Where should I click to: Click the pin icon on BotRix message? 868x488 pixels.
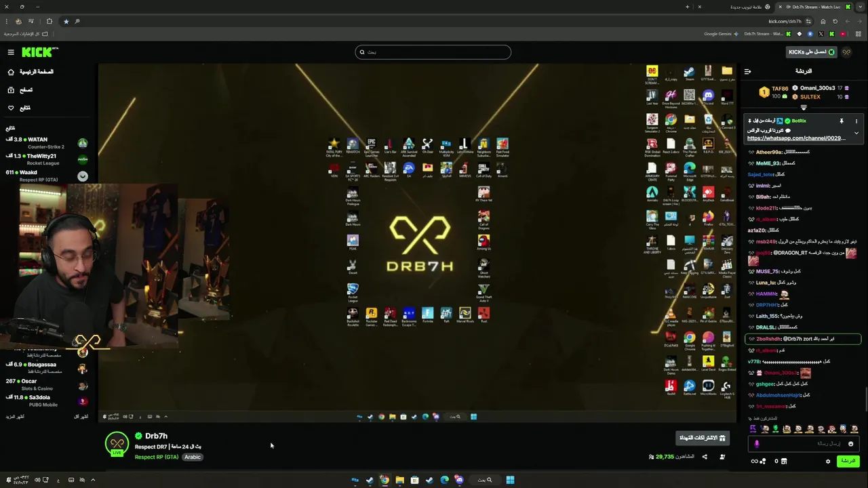842,121
